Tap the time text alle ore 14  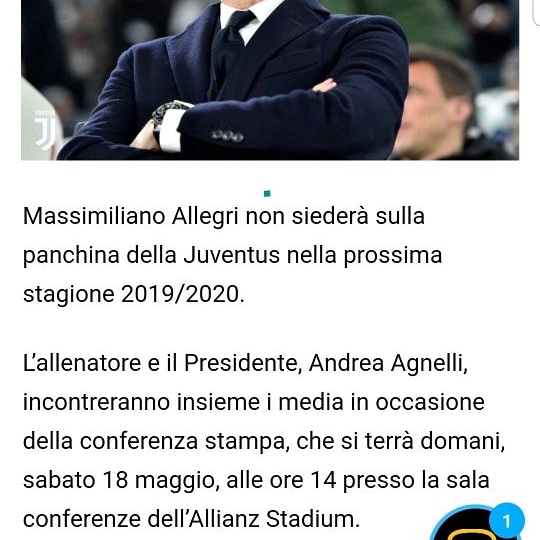281,480
